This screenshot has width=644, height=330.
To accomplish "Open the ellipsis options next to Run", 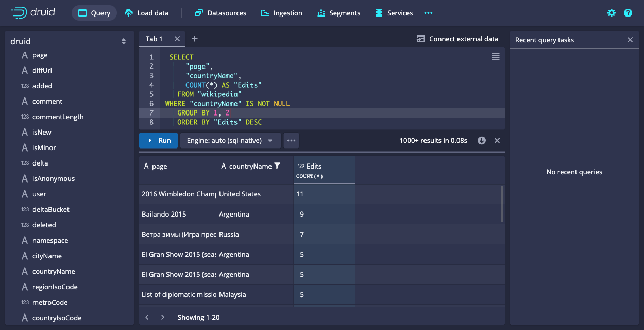I will (291, 140).
